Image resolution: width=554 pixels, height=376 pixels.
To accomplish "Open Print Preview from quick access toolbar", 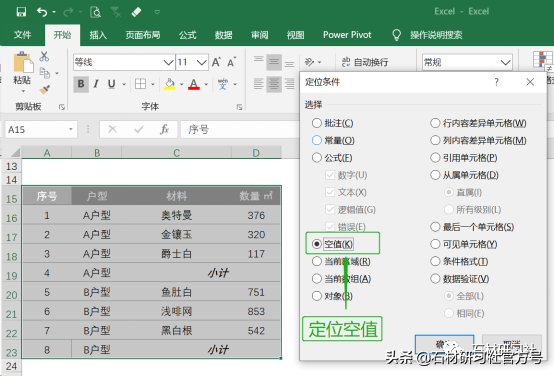I will [95, 12].
